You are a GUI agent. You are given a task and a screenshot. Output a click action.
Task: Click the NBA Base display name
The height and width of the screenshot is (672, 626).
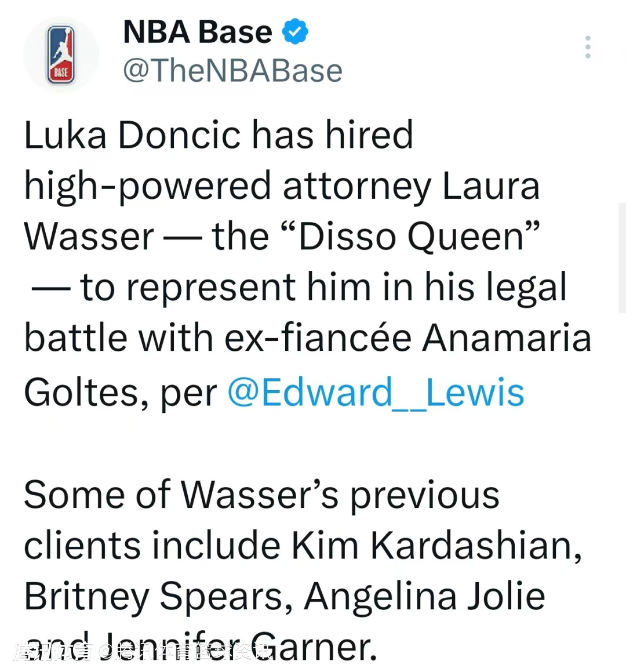(198, 31)
